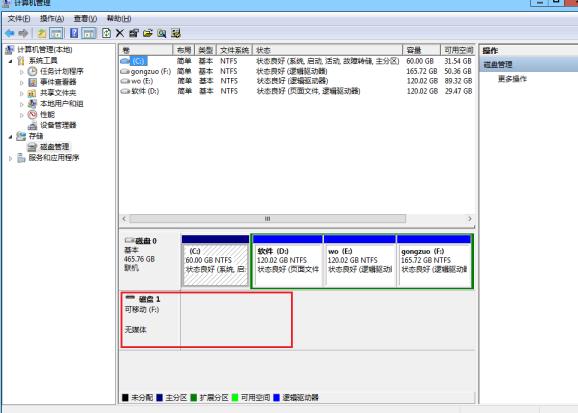
Task: Click the blue Back arrow in toolbar
Action: [x=10, y=33]
